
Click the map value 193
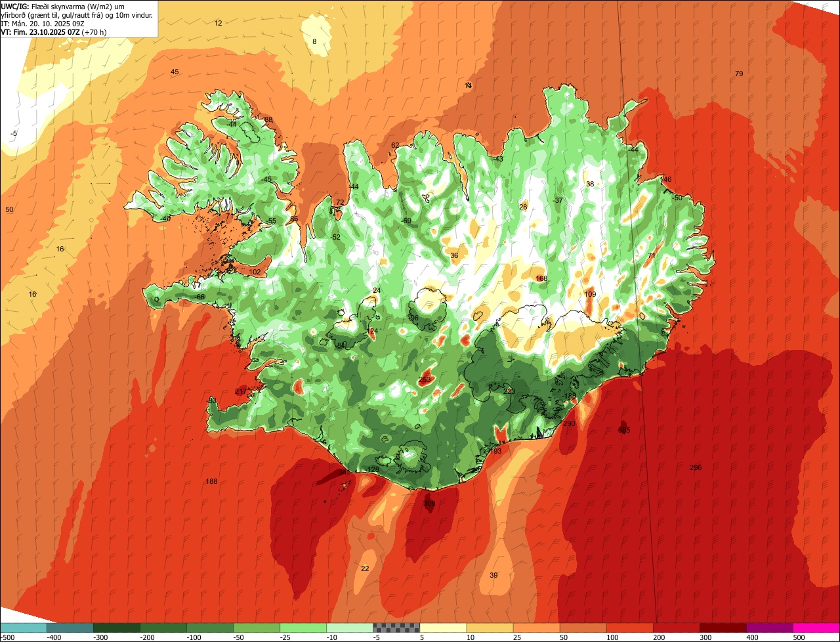coord(495,451)
